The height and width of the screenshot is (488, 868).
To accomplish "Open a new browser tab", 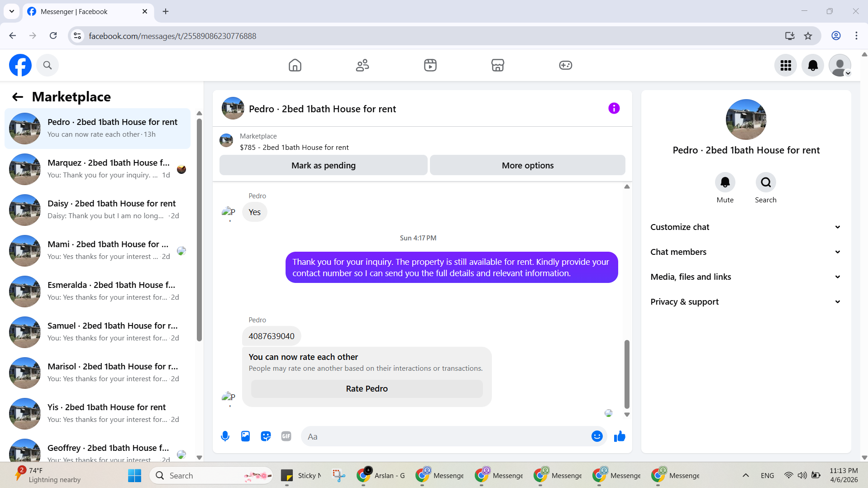I will pos(166,11).
